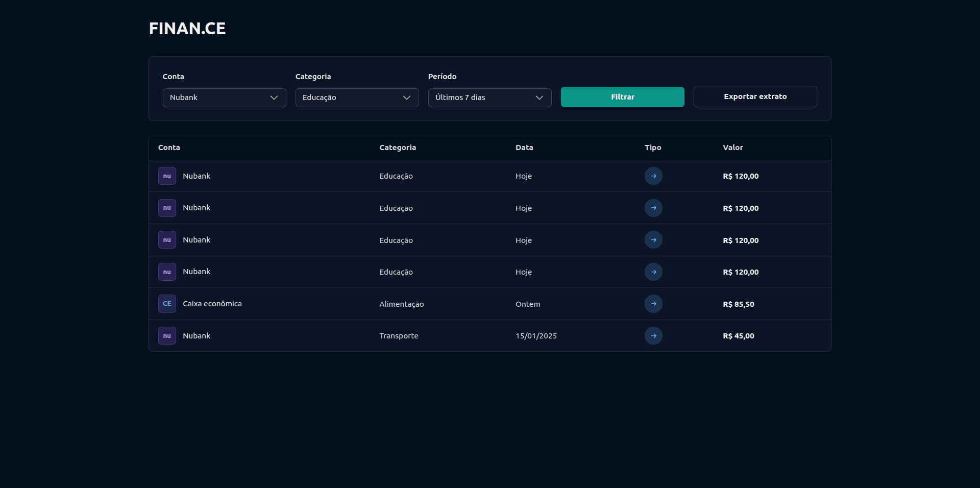Image resolution: width=980 pixels, height=488 pixels.
Task: Click the Tipo column header
Action: pos(653,148)
